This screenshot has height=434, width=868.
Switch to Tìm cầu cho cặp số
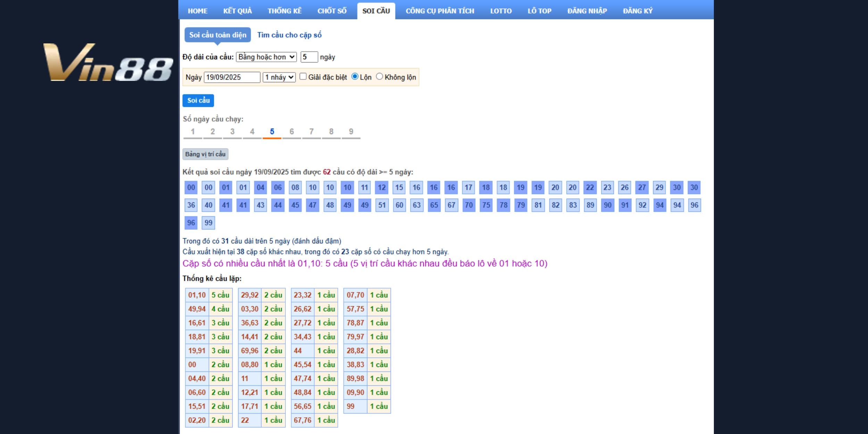click(x=289, y=35)
